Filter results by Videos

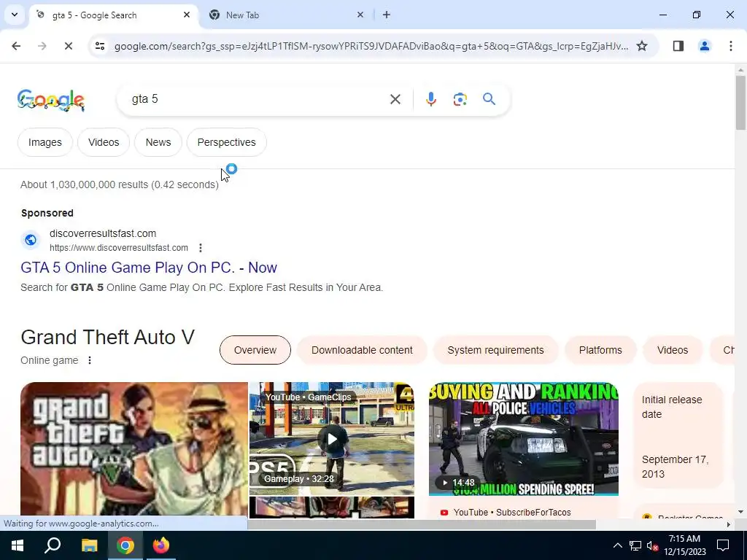[x=104, y=142]
